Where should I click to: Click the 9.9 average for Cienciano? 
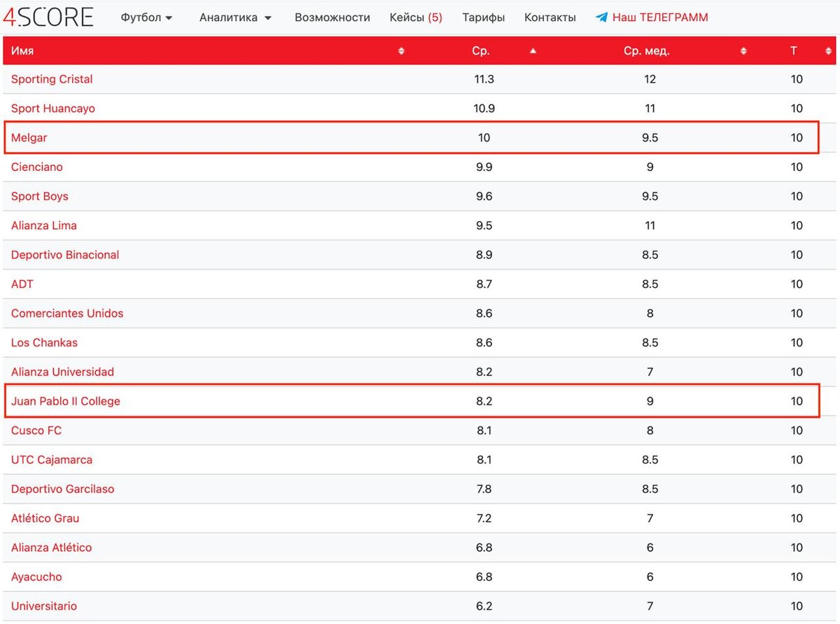[x=484, y=167]
